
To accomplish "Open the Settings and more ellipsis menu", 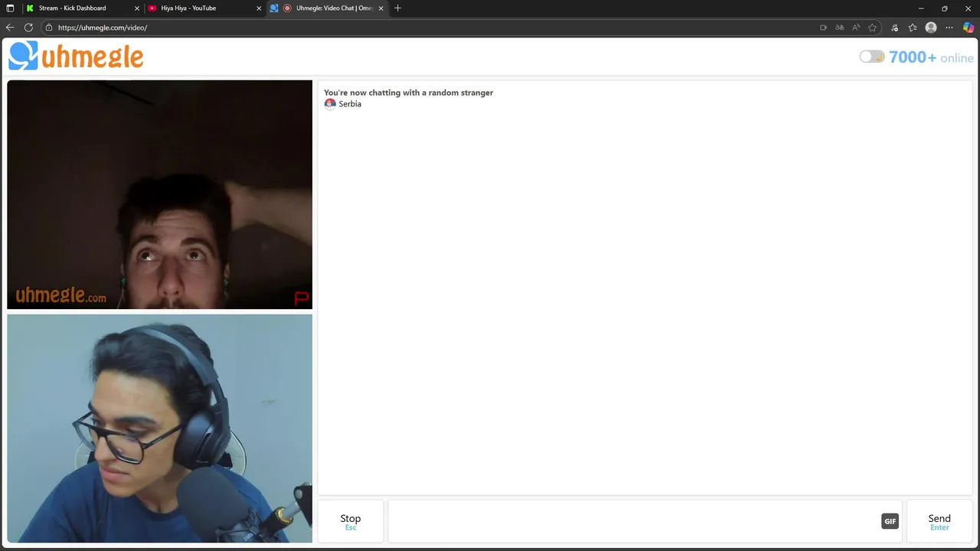I will coord(949,28).
